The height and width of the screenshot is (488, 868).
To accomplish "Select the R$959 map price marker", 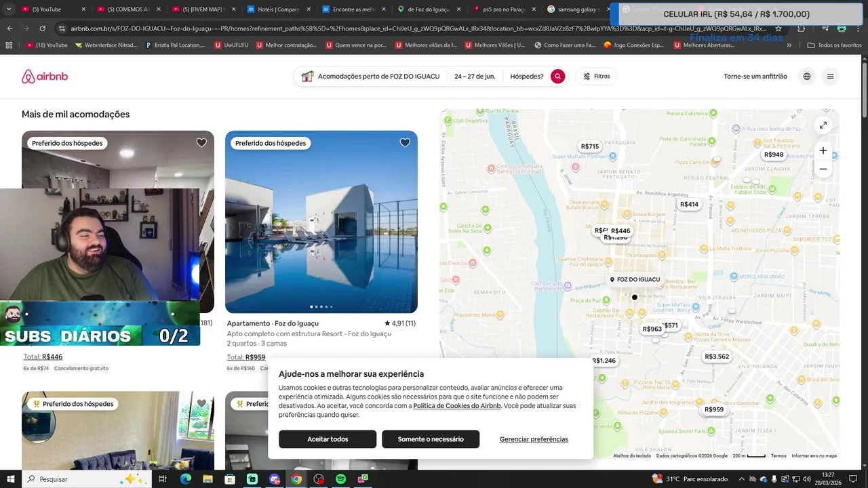I will pyautogui.click(x=714, y=409).
